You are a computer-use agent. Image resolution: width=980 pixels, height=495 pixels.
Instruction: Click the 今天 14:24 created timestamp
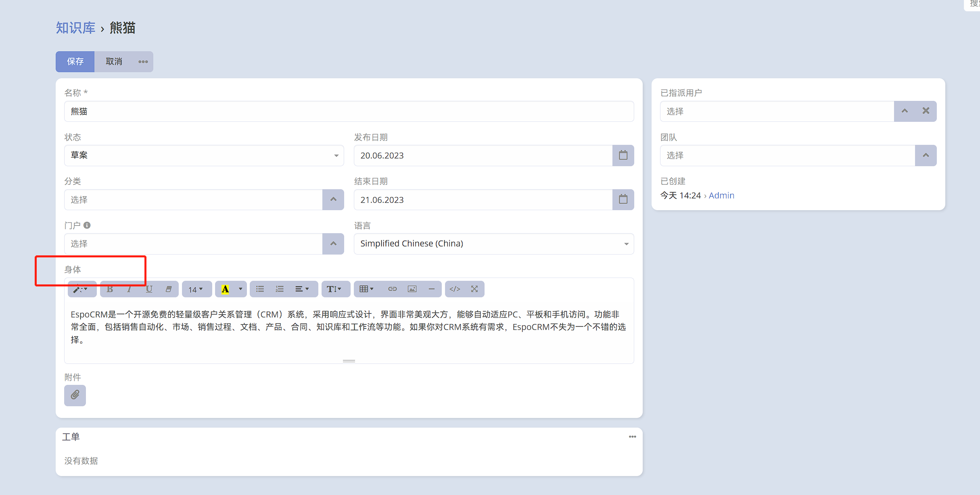[681, 195]
